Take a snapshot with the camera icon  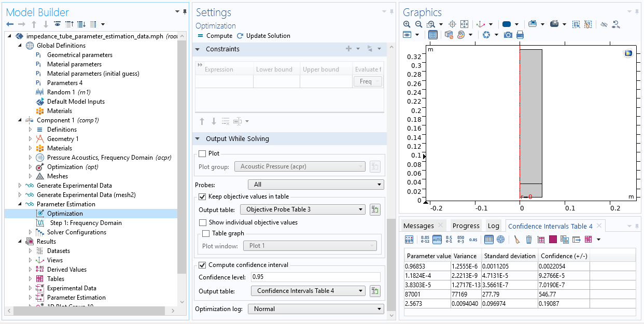click(508, 35)
